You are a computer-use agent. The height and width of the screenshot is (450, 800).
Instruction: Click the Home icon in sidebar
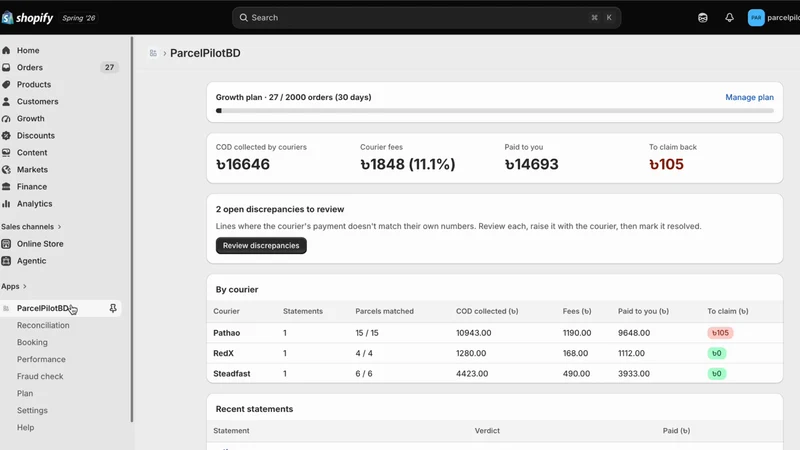(6, 51)
